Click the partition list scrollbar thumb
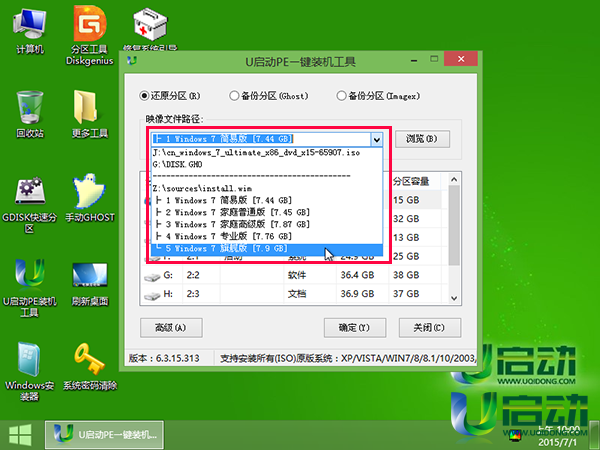600x450 pixels. coord(454,225)
